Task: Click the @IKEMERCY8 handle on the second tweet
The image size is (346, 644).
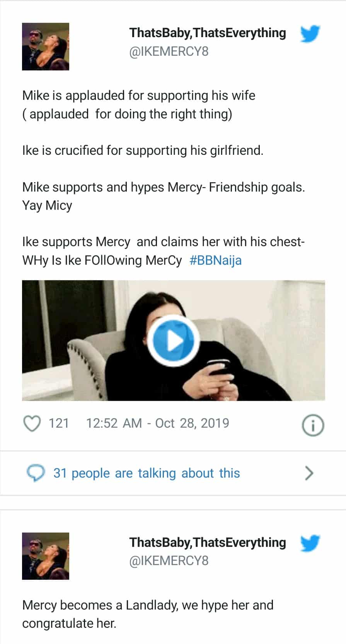Action: click(x=169, y=561)
